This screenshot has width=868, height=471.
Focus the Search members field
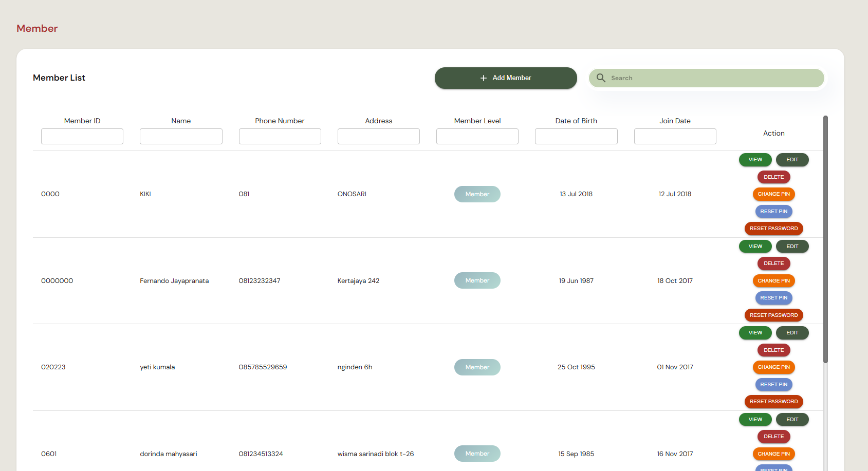tap(706, 78)
